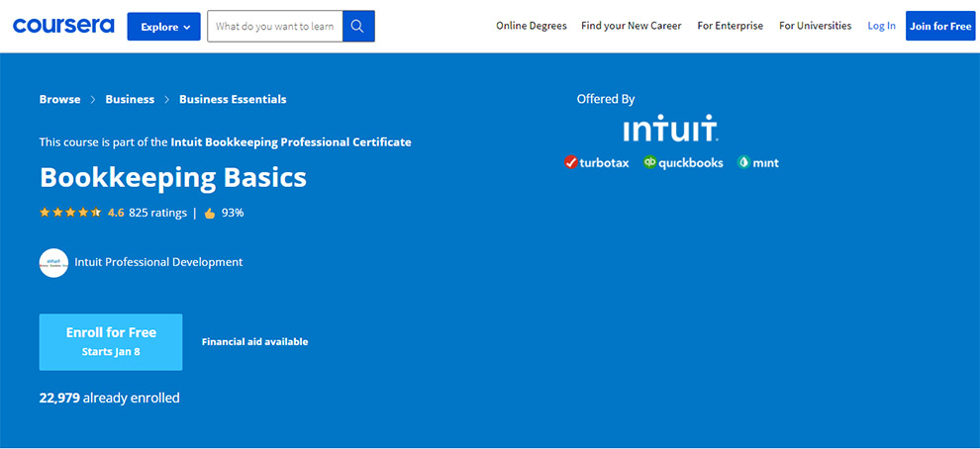Open the Business breadcrumb
This screenshot has width=980, height=449.
click(x=130, y=99)
